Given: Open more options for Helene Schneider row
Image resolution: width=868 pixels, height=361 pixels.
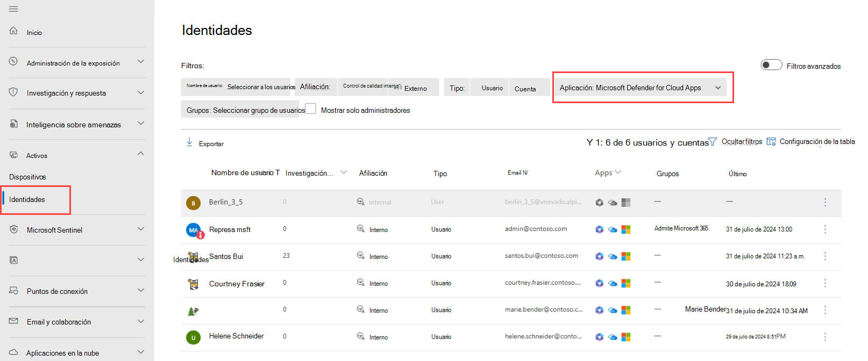Looking at the screenshot, I should [825, 337].
